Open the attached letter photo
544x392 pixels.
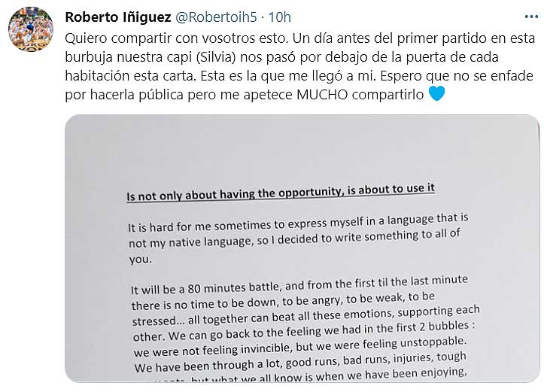tap(302, 248)
